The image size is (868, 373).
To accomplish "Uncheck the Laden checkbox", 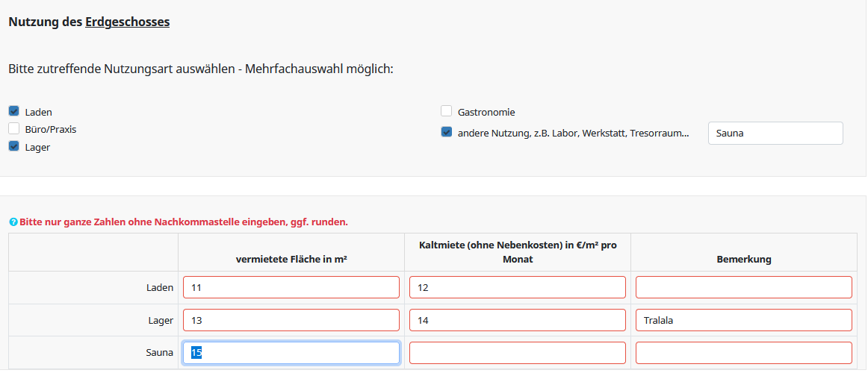I will pos(13,111).
